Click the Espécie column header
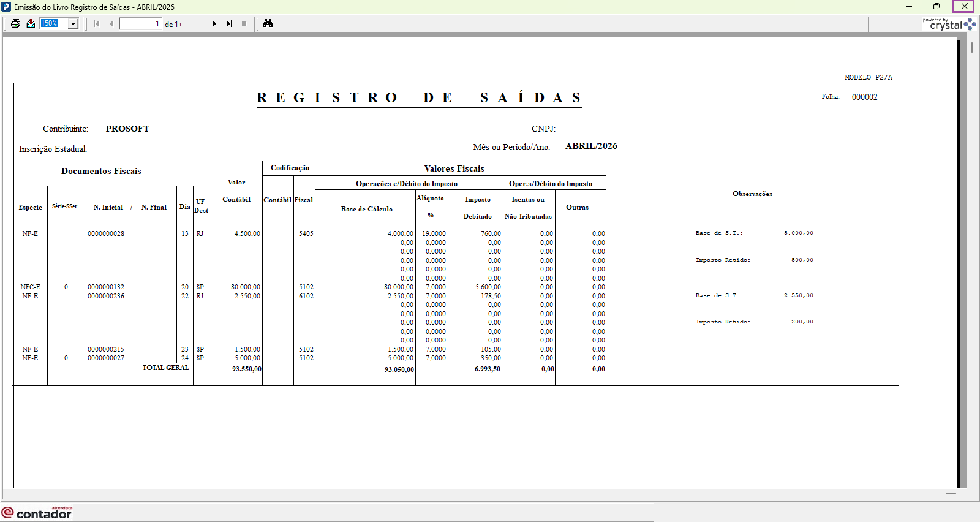Image resolution: width=980 pixels, height=522 pixels. pyautogui.click(x=31, y=207)
